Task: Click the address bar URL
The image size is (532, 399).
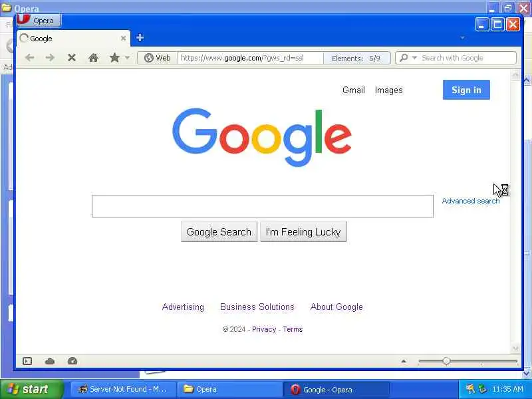Action: 251,58
